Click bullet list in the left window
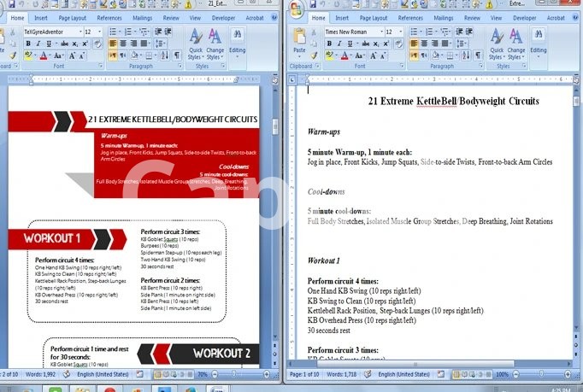The image size is (583, 392). [112, 32]
